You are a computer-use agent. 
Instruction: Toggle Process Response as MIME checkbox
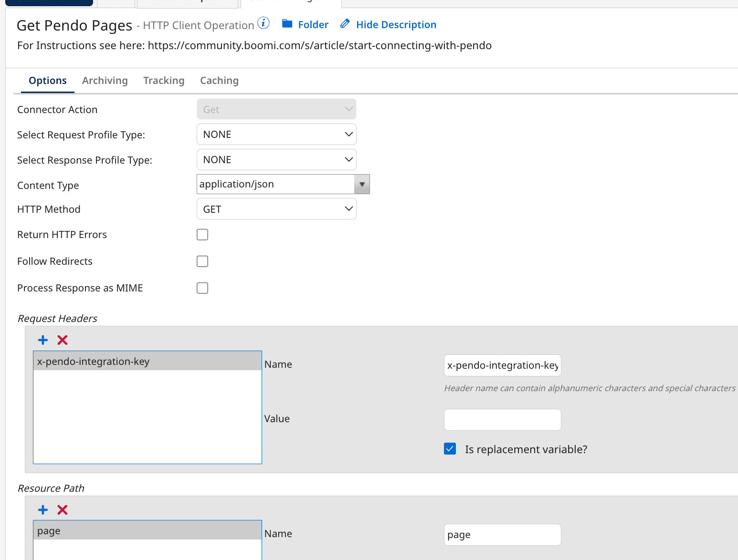[x=202, y=288]
